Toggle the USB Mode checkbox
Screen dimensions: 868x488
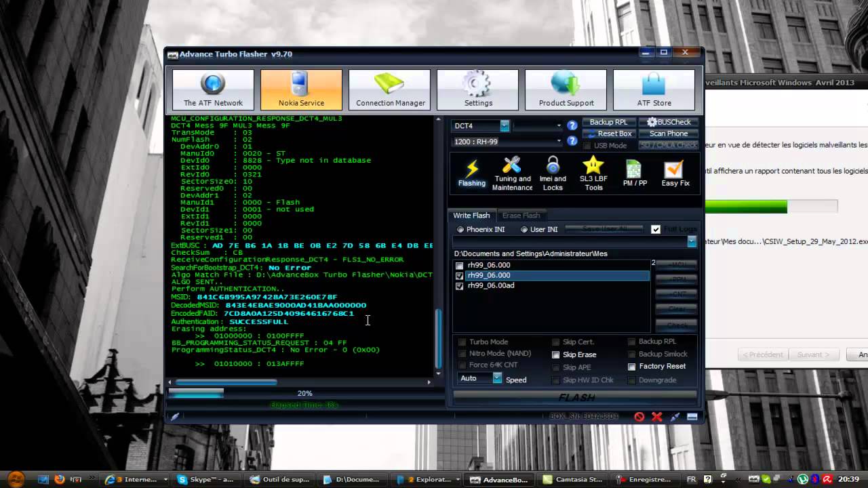[587, 146]
